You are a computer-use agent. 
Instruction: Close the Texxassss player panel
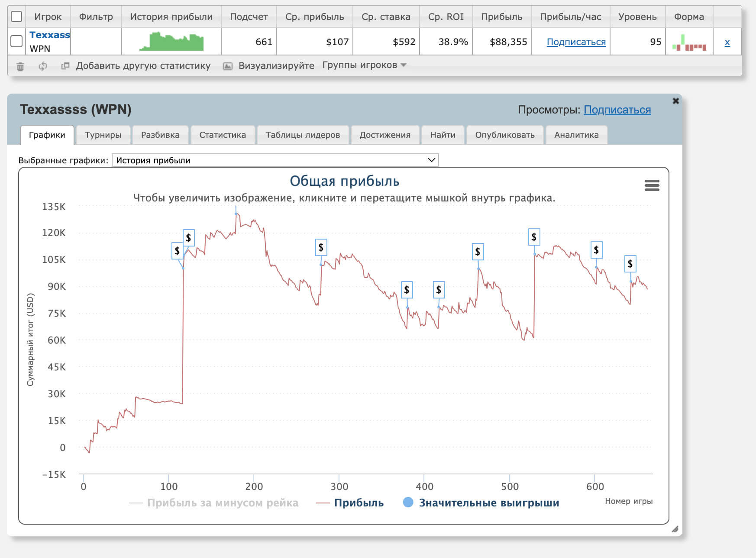(675, 101)
